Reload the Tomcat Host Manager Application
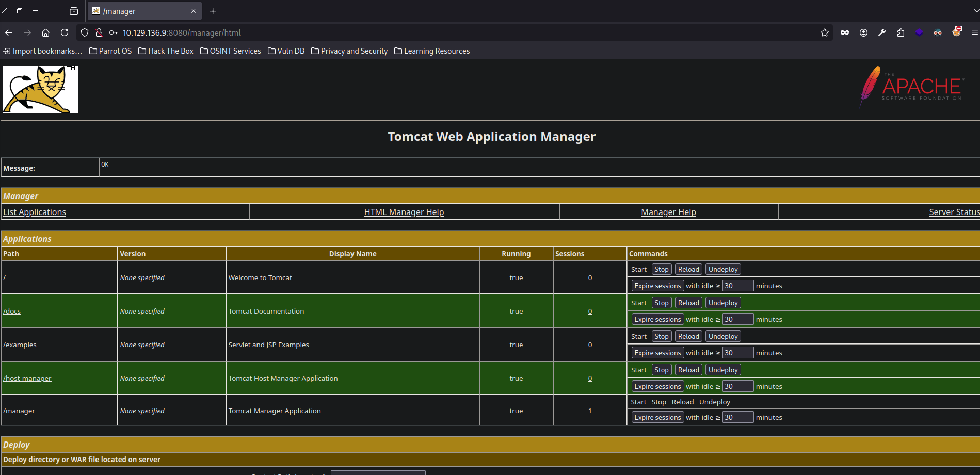This screenshot has height=475, width=980. tap(688, 370)
